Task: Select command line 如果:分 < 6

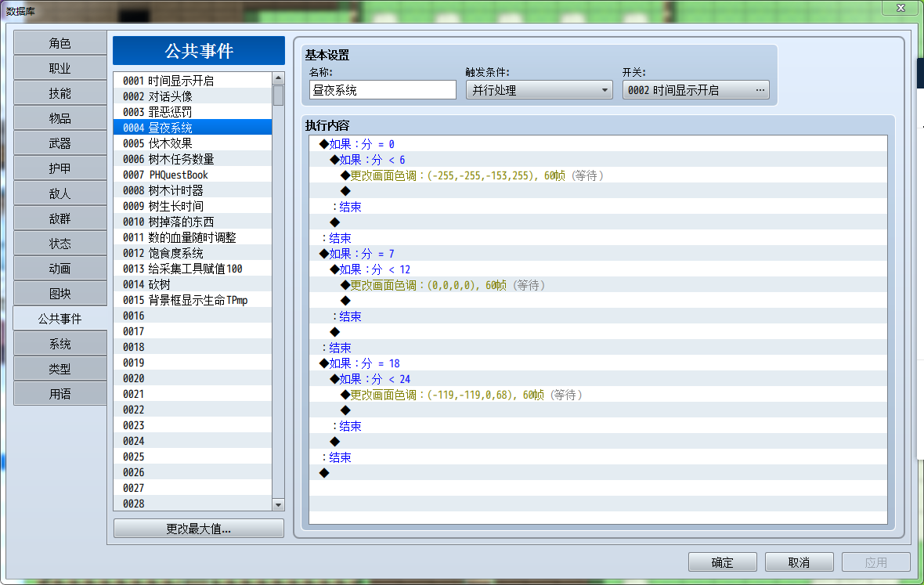Action: (x=598, y=160)
